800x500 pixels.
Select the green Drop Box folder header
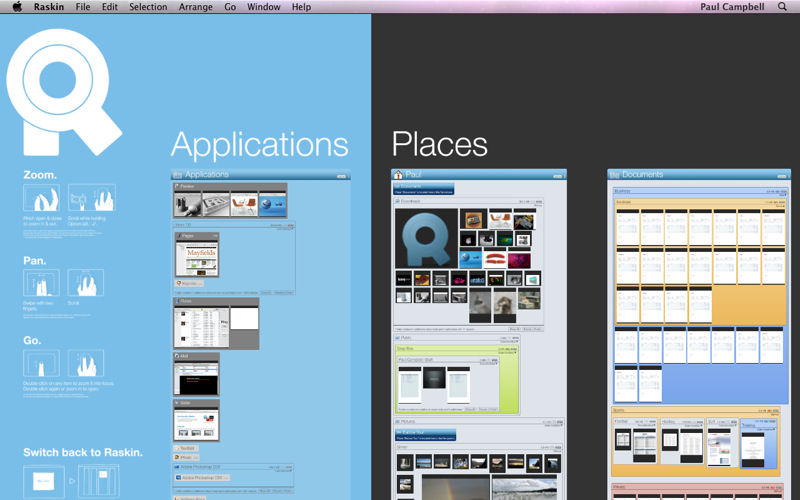(x=457, y=349)
